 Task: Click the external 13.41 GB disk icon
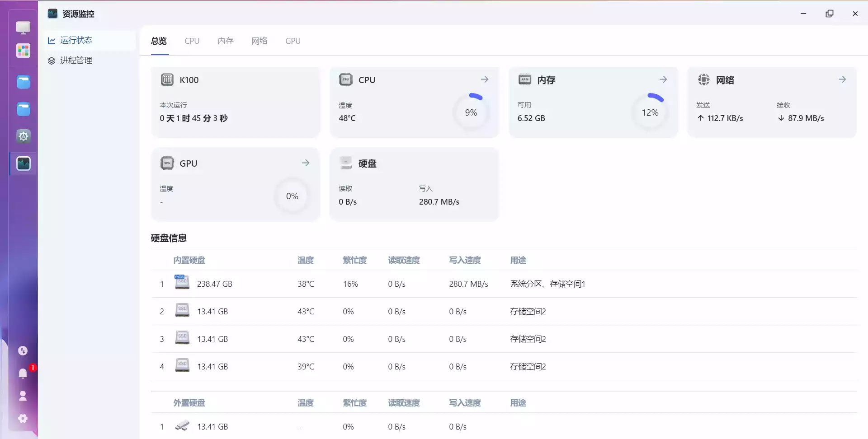pos(182,426)
